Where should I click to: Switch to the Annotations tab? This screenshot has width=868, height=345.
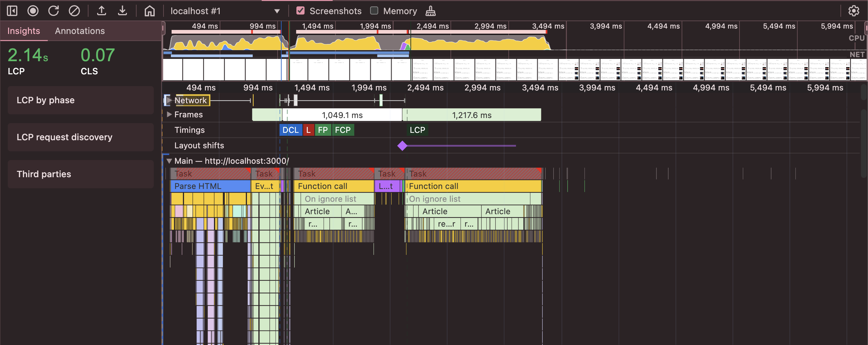coord(80,31)
